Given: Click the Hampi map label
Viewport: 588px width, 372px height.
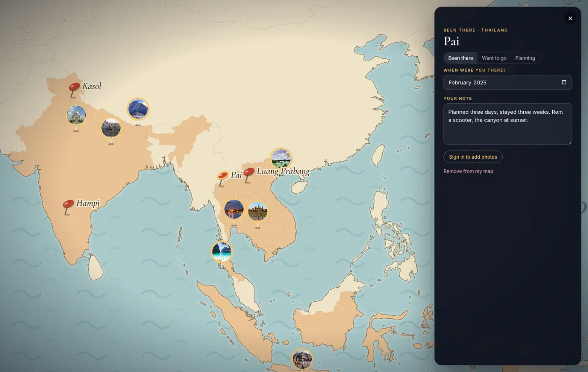Looking at the screenshot, I should (x=88, y=203).
